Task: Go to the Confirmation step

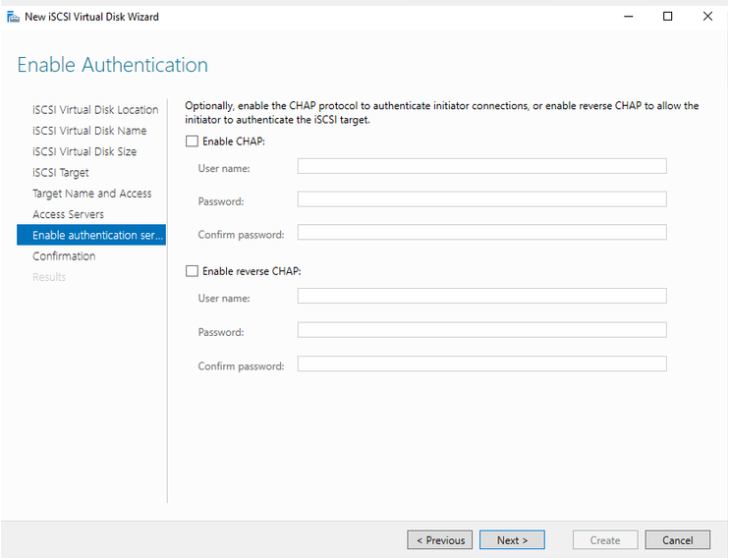Action: point(64,256)
